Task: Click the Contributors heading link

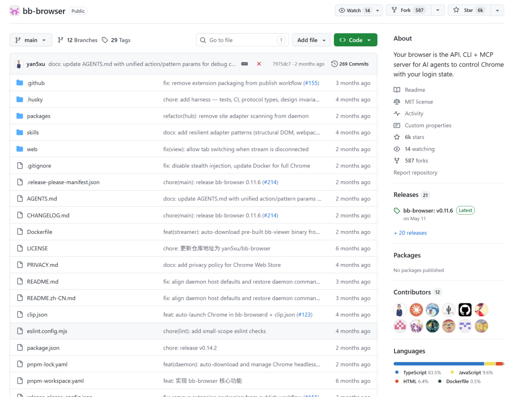Action: pyautogui.click(x=412, y=292)
